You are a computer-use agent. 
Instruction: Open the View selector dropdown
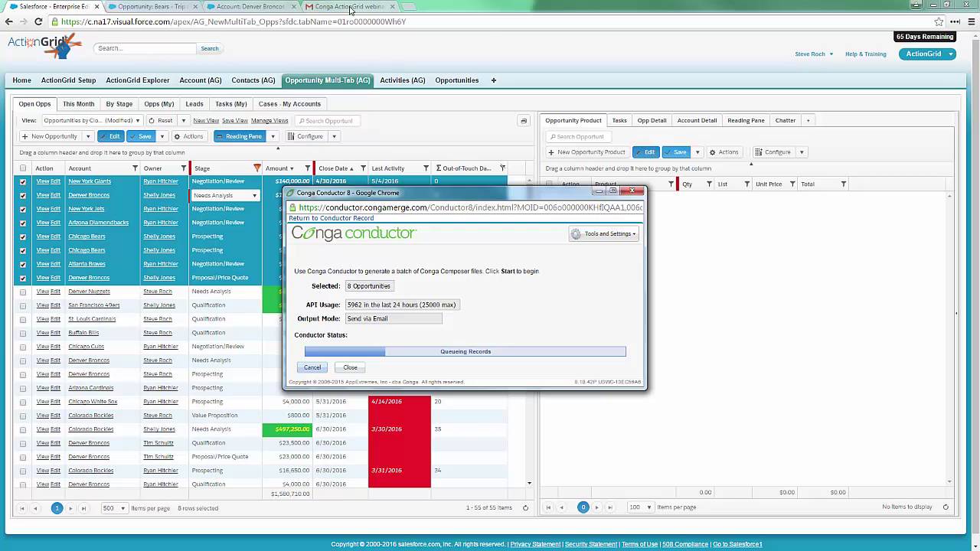[x=92, y=121]
